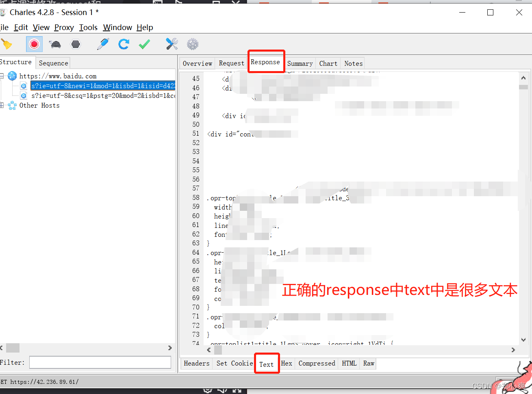532x394 pixels.
Task: Open Settings gear toolbar icon
Action: tap(193, 44)
